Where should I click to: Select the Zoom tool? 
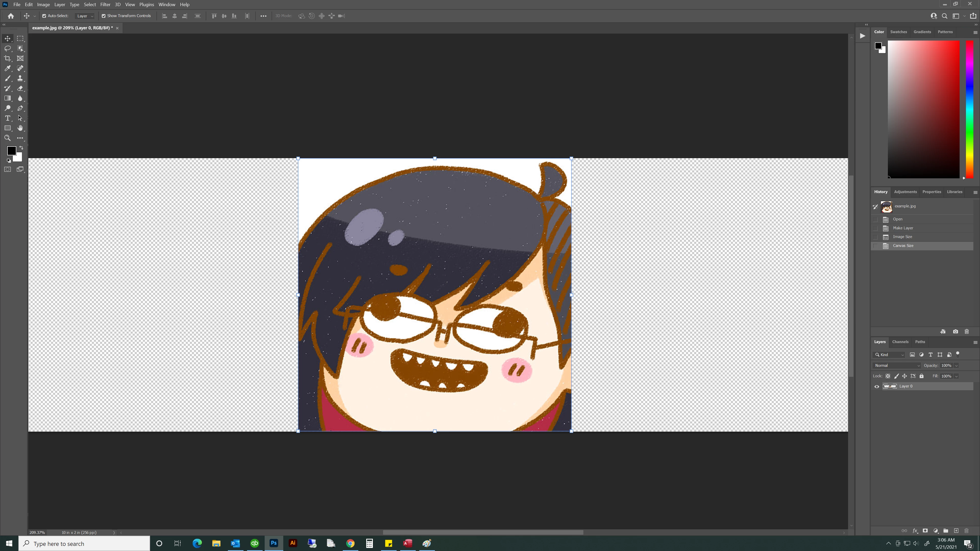8,138
